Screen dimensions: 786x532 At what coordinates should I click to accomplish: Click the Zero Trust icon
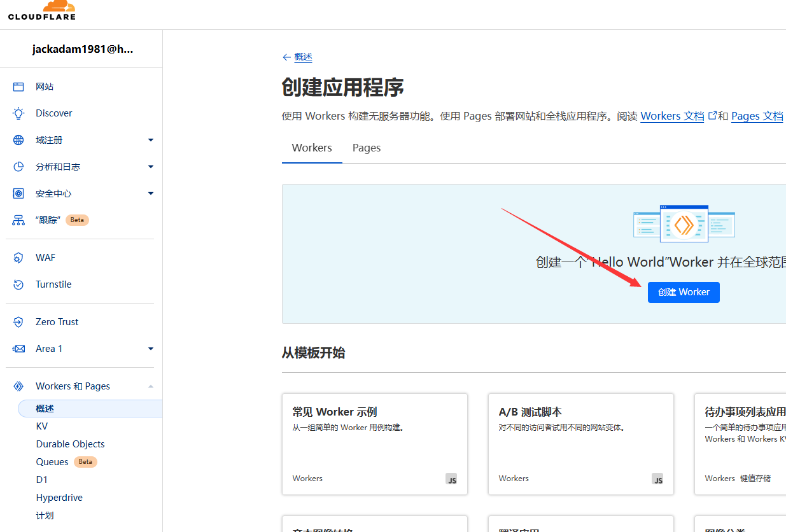click(x=18, y=322)
